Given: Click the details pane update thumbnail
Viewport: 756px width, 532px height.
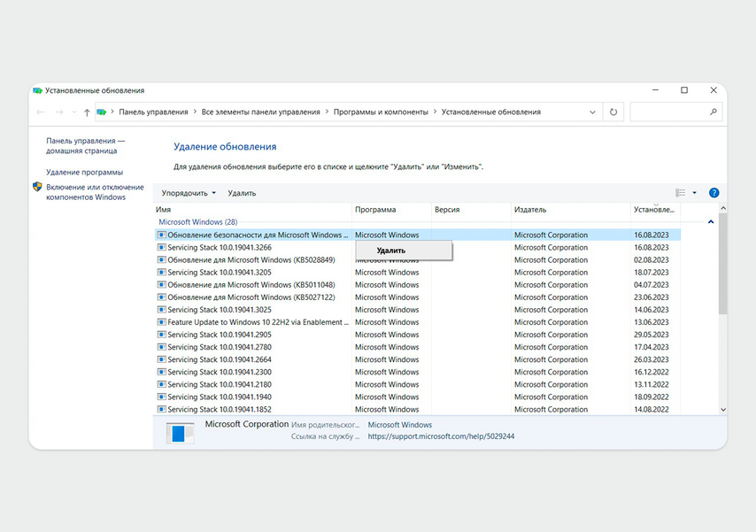Looking at the screenshot, I should click(x=180, y=433).
